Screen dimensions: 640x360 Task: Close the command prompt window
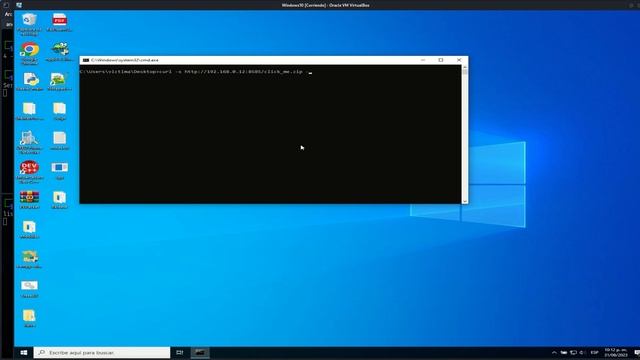pos(459,60)
